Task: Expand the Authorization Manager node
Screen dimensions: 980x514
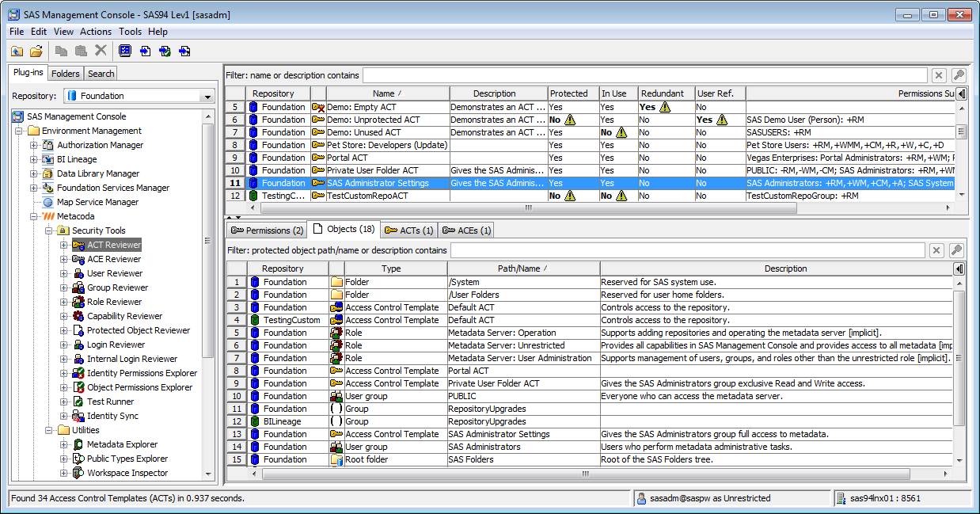Action: (x=33, y=145)
